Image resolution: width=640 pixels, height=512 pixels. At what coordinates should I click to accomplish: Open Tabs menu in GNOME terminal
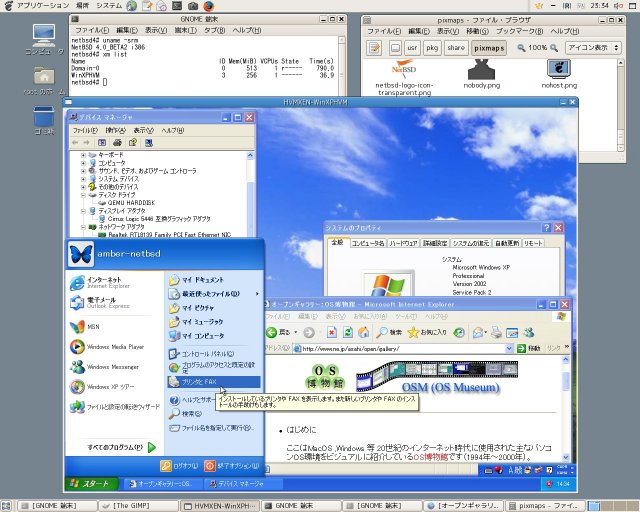(214, 30)
